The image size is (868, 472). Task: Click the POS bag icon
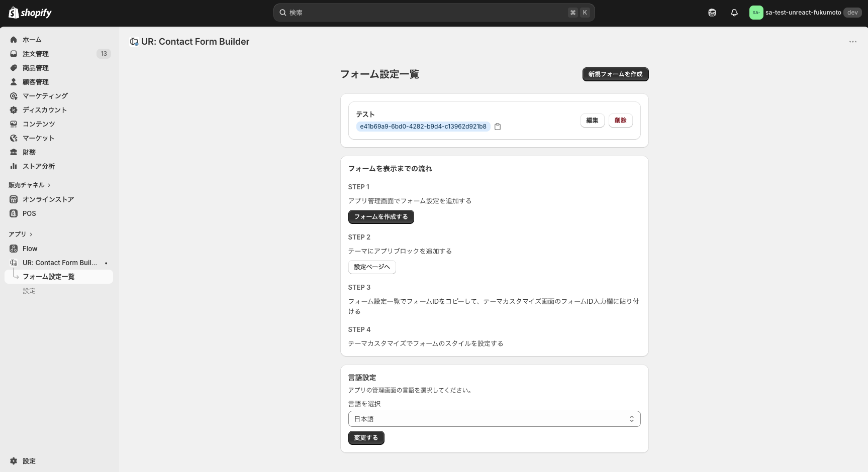[x=14, y=213]
